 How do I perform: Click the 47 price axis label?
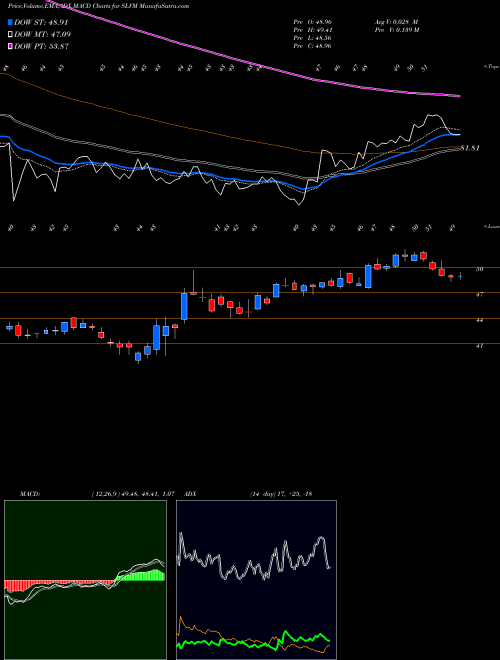pyautogui.click(x=479, y=295)
